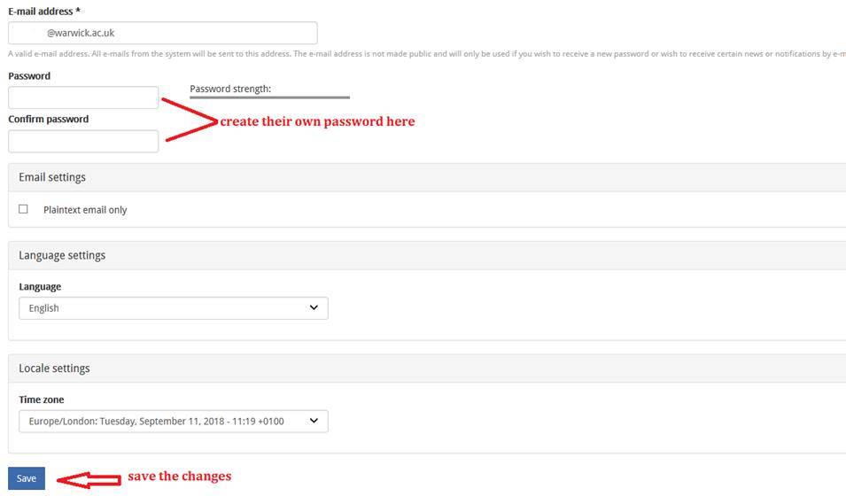Click the red bracket arrow beside password fields

click(189, 120)
